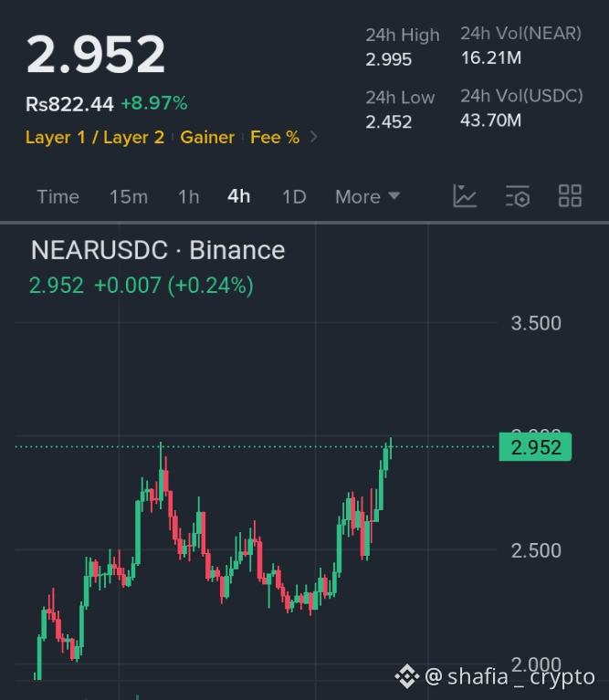This screenshot has height=700, width=609.
Task: Open chart indicator settings icon
Action: [x=518, y=196]
